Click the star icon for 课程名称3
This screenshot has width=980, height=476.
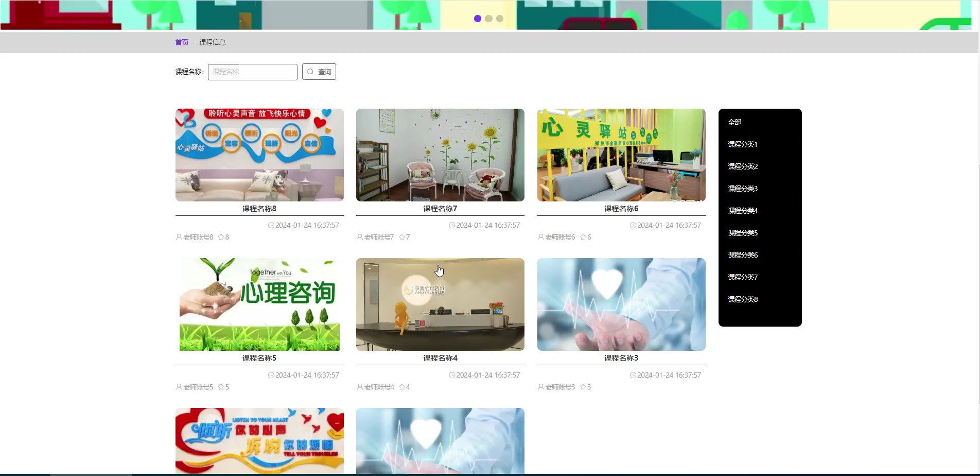coord(583,387)
